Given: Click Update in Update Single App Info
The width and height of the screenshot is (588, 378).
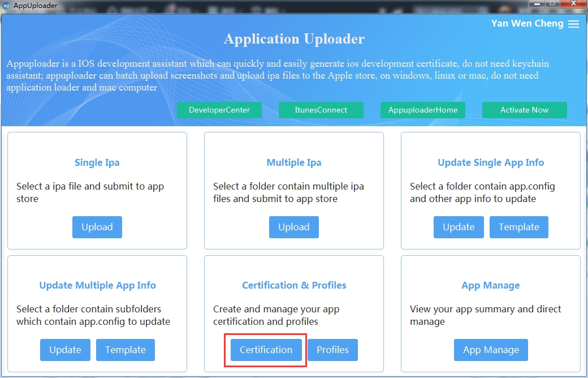Looking at the screenshot, I should (459, 227).
